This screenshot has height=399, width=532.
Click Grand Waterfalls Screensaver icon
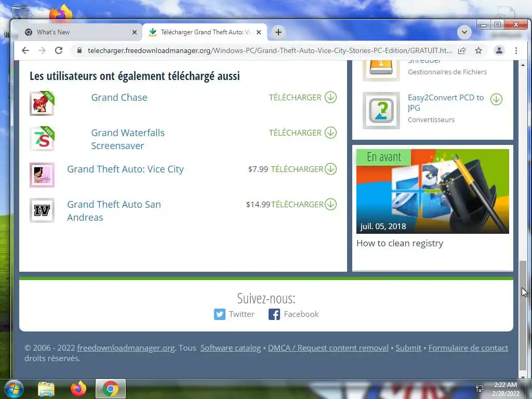point(42,139)
